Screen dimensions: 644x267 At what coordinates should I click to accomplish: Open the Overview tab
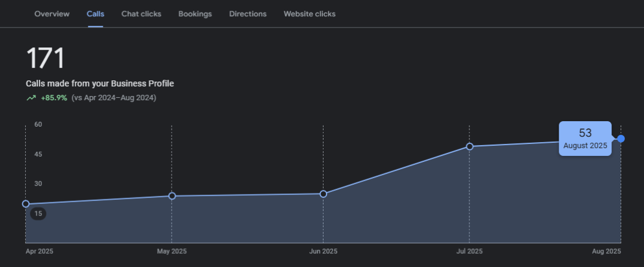52,14
